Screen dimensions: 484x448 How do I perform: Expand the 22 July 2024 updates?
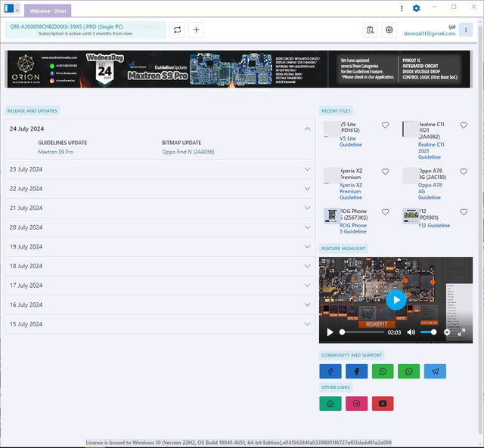tap(160, 188)
